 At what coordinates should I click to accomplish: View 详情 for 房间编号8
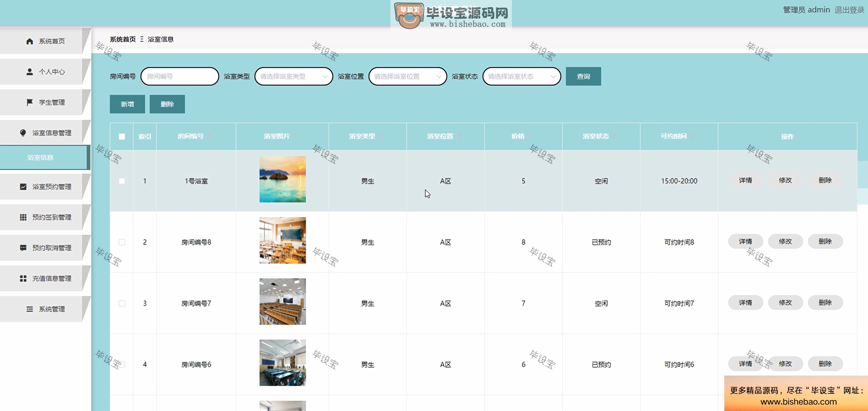click(745, 241)
